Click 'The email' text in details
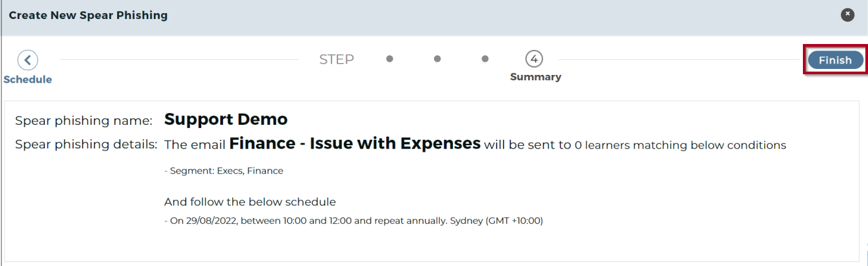Screen dimensions: 868x266 pos(195,145)
